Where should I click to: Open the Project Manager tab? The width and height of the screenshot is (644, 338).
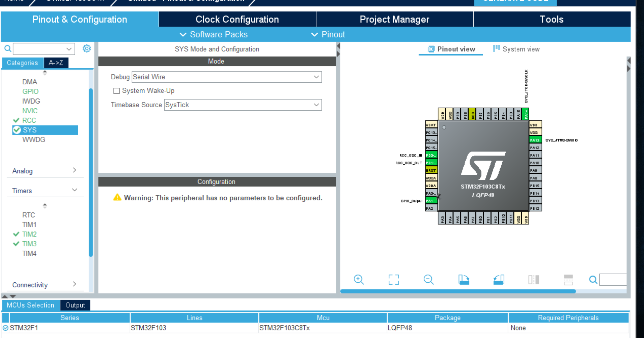click(394, 19)
